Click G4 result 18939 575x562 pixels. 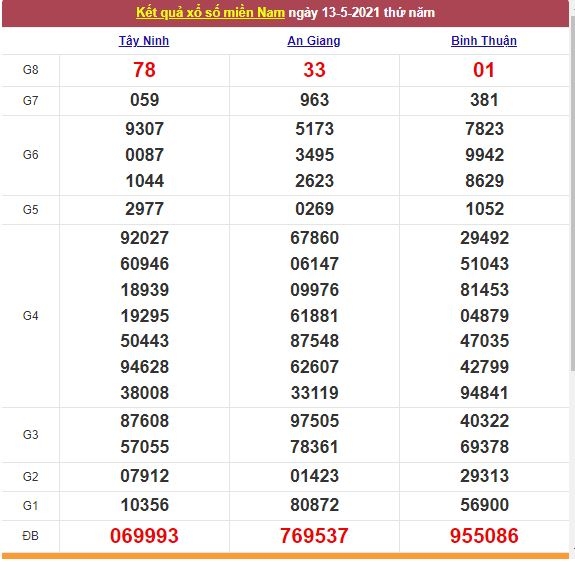tap(144, 290)
